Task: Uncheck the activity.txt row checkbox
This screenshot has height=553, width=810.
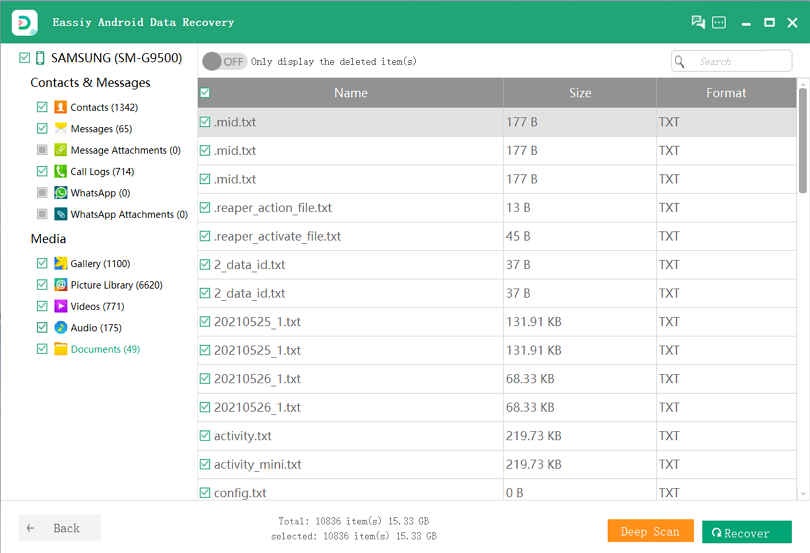Action: (205, 436)
